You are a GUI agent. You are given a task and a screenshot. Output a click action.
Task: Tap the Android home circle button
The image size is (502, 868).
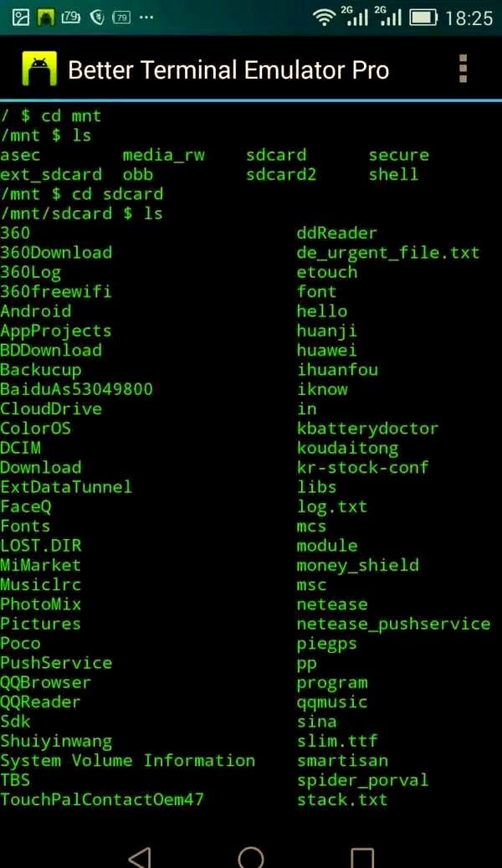251,857
